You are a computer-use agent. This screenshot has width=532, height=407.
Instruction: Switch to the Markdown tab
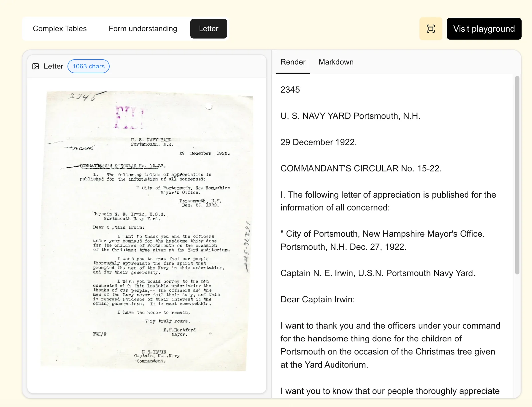(x=336, y=62)
